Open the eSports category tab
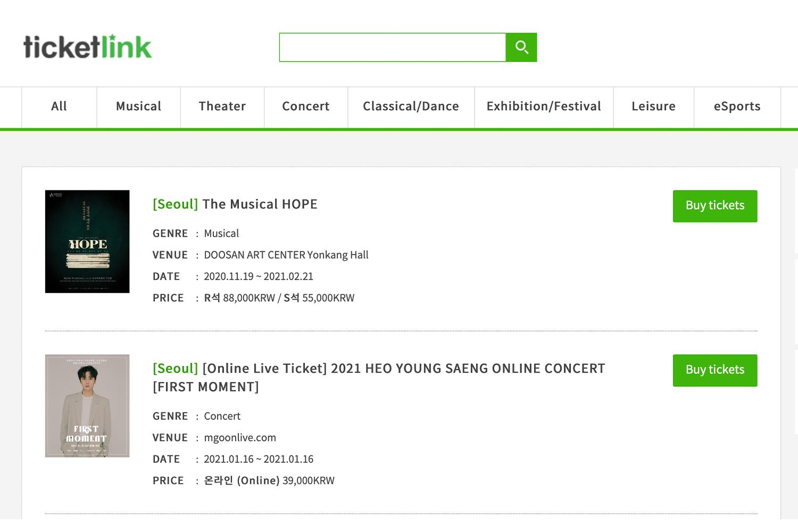Screen dimensions: 798x532 point(737,106)
